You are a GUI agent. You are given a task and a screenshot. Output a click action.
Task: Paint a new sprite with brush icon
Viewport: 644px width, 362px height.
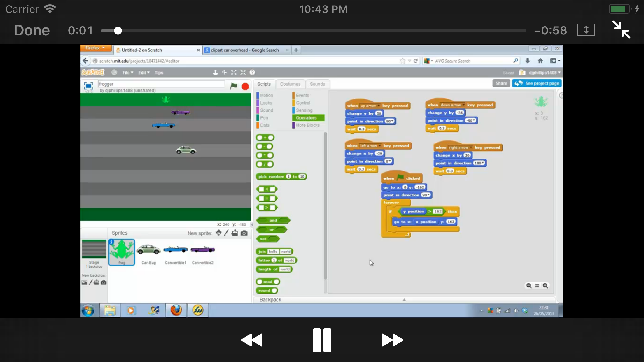[226, 233]
